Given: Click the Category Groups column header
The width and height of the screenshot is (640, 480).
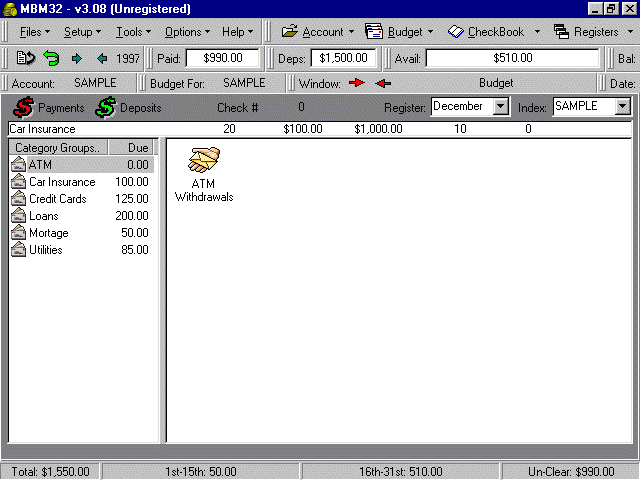Looking at the screenshot, I should click(x=58, y=148).
